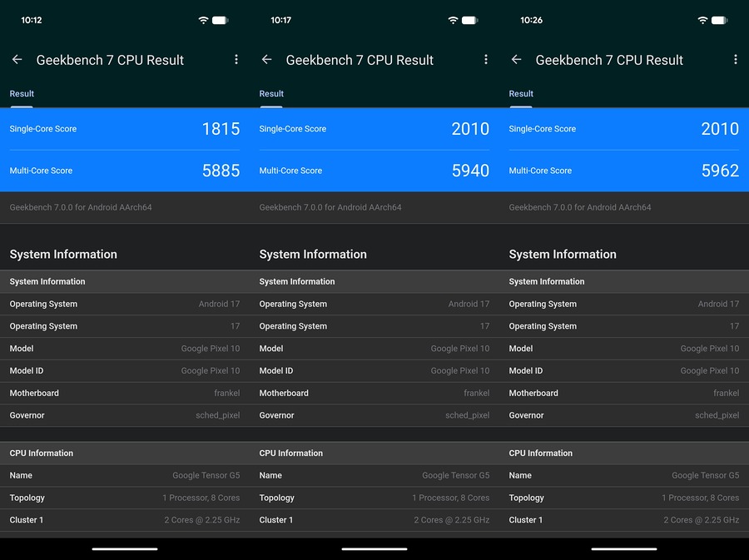Viewport: 749px width, 560px height.
Task: Tap battery icon on 10:12 screen
Action: [x=221, y=20]
